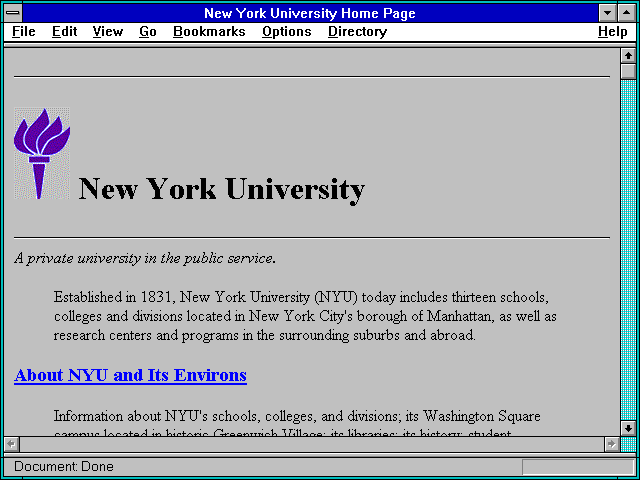Click the New York University heading

click(x=222, y=189)
